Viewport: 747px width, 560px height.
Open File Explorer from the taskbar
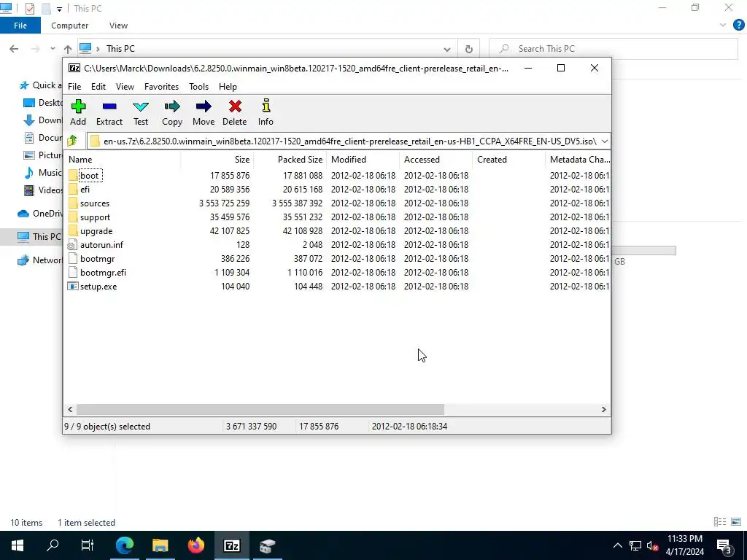click(160, 545)
